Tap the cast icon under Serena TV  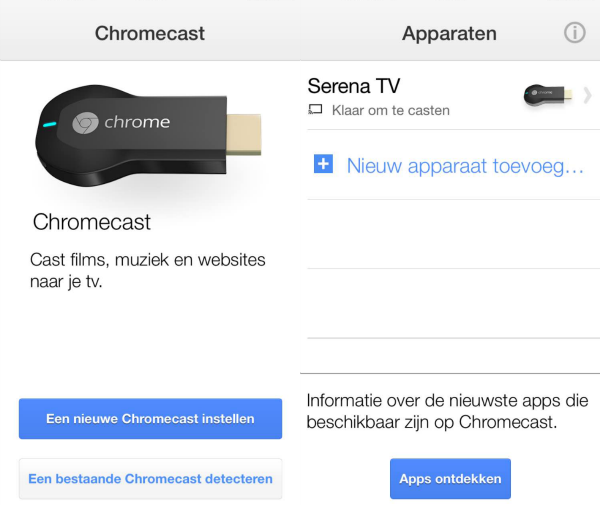point(315,110)
